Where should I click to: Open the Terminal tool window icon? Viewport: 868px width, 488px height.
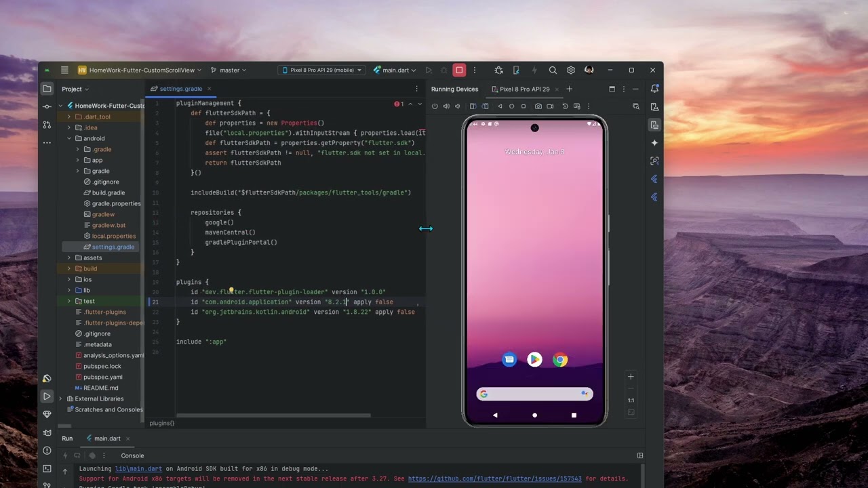point(47,468)
